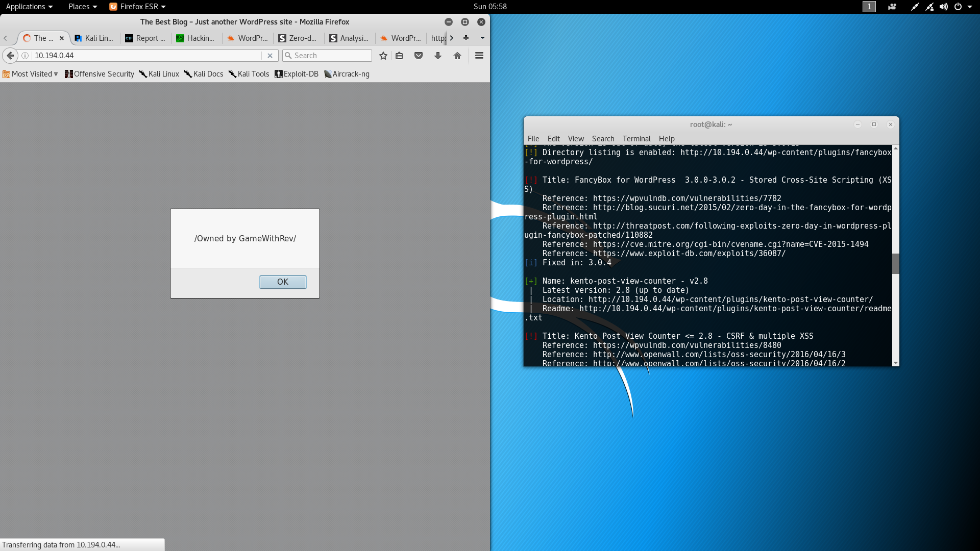Click the Sun 05:58 clock

[490, 7]
